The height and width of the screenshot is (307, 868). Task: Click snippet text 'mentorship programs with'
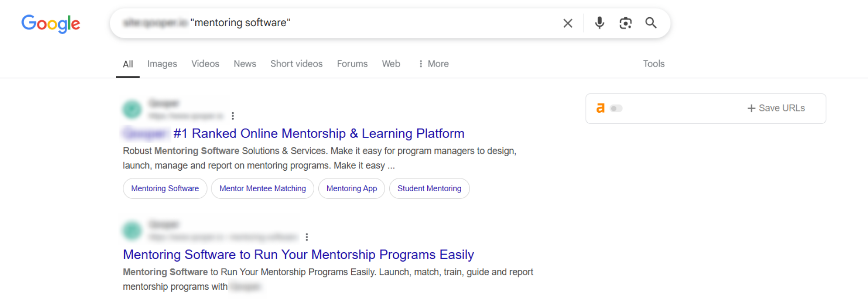coord(175,287)
